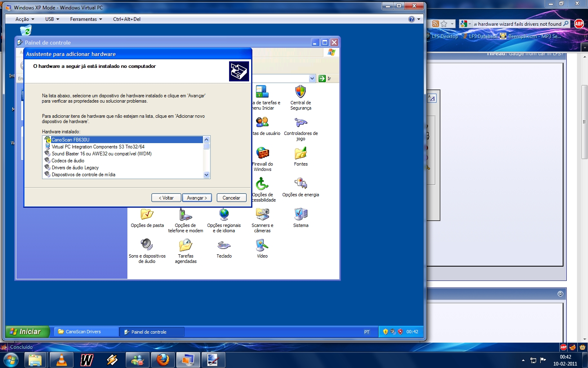Image resolution: width=588 pixels, height=368 pixels.
Task: Open the Windows 7 clock and date
Action: click(x=565, y=360)
